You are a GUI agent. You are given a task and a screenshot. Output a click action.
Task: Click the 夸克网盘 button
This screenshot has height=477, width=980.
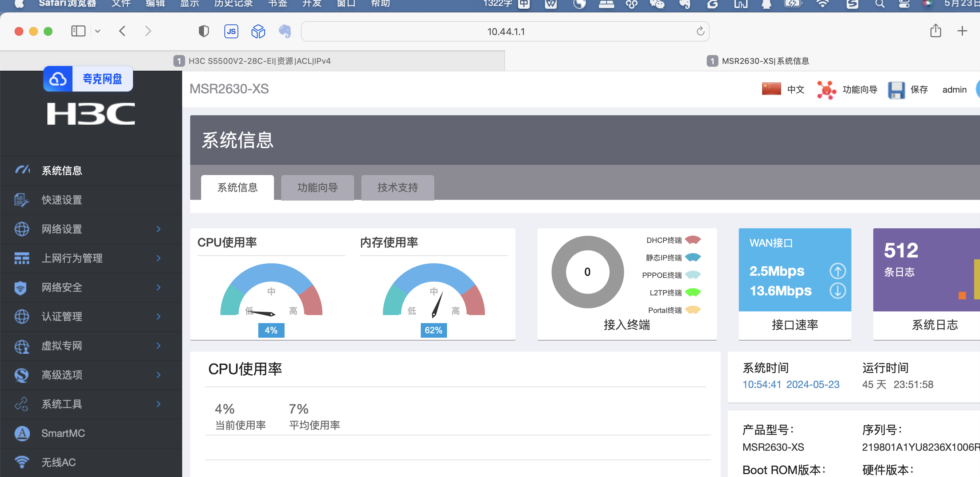click(88, 79)
